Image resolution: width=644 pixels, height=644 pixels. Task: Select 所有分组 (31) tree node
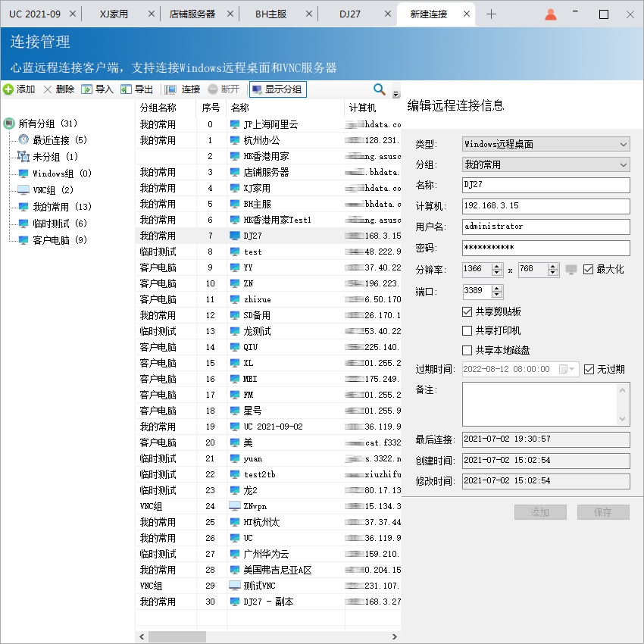click(x=48, y=123)
